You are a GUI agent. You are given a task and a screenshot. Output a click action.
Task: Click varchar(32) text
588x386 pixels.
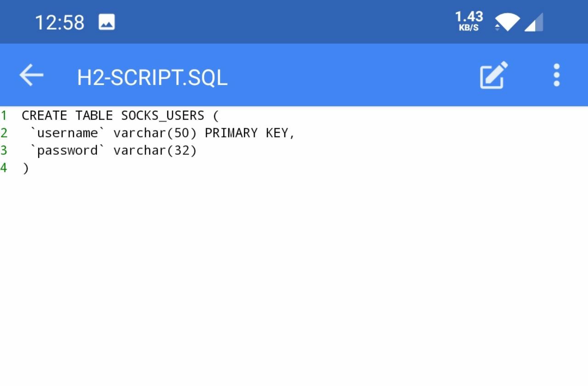pyautogui.click(x=155, y=150)
